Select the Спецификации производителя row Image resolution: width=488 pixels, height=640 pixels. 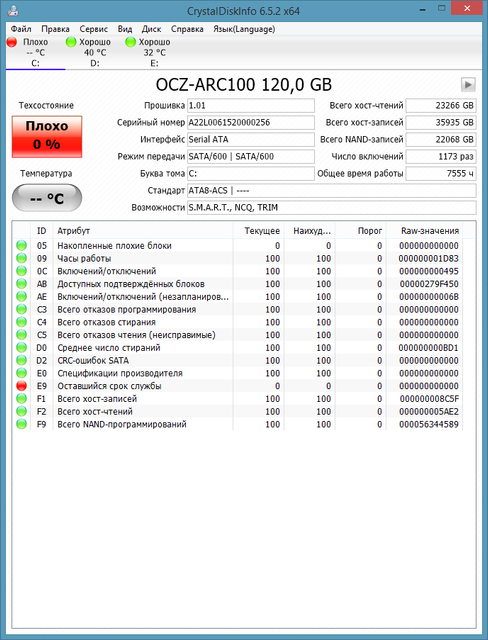238,373
